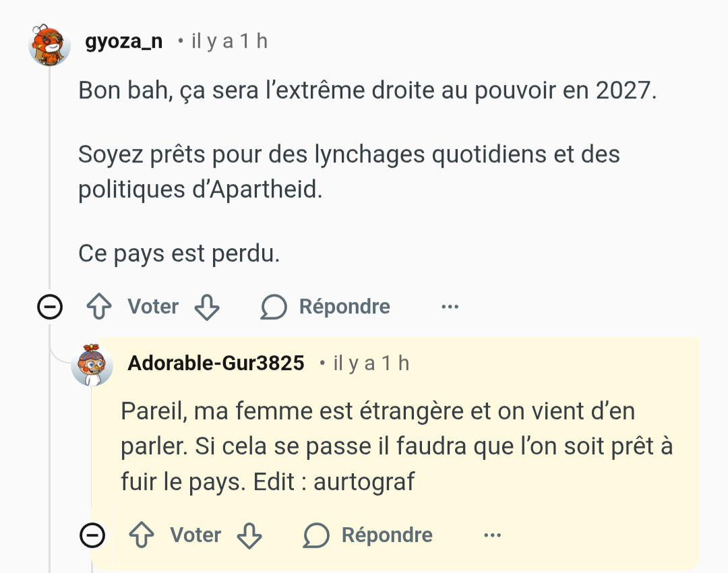Click the timestamp on gyoza_n's comment
Viewport: 728px width, 573px height.
[x=229, y=42]
